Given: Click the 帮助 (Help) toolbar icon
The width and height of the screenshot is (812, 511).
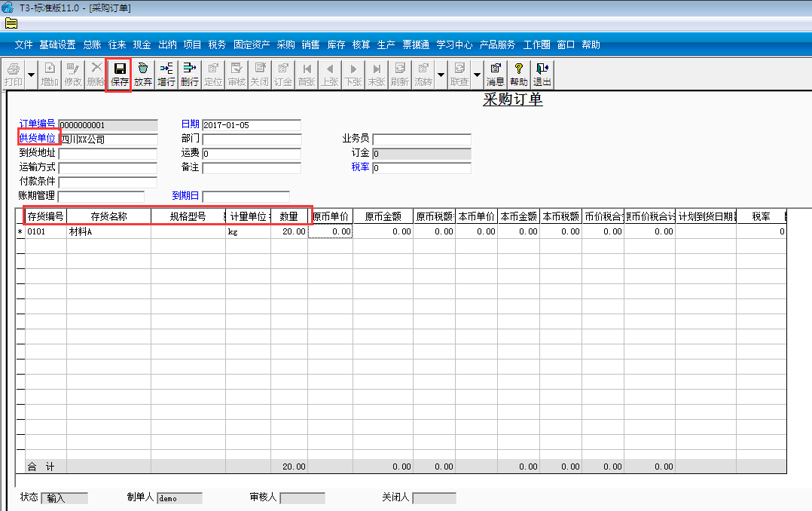Looking at the screenshot, I should pyautogui.click(x=518, y=75).
